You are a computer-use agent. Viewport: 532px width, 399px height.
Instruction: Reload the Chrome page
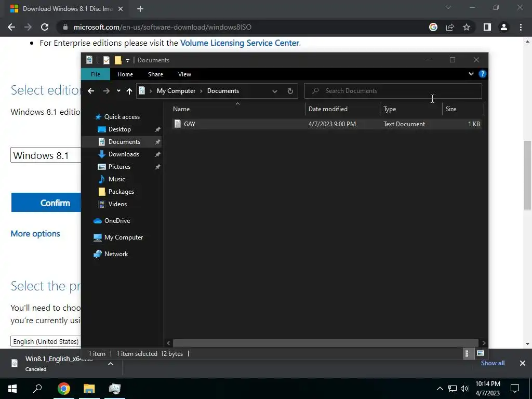click(45, 27)
